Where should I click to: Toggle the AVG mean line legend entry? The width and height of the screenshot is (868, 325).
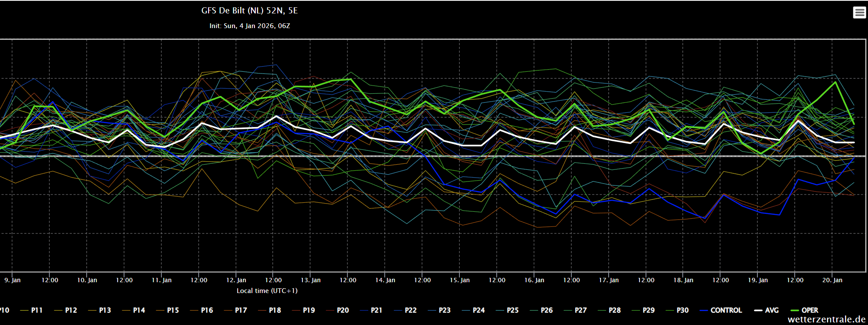tap(766, 310)
